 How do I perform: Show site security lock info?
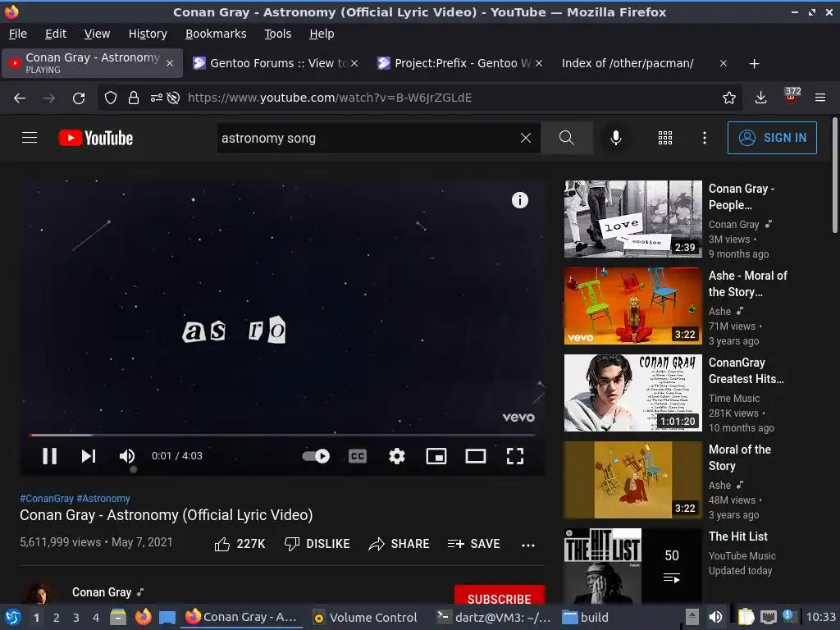click(x=134, y=98)
